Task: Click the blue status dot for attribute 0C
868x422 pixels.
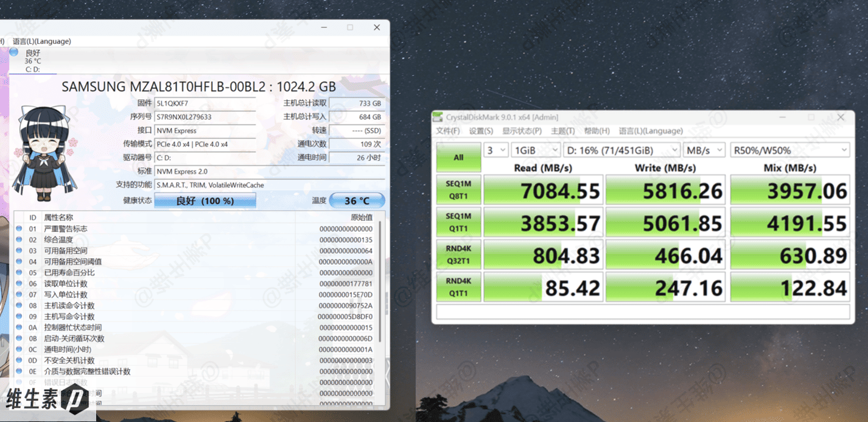Action: click(x=19, y=350)
